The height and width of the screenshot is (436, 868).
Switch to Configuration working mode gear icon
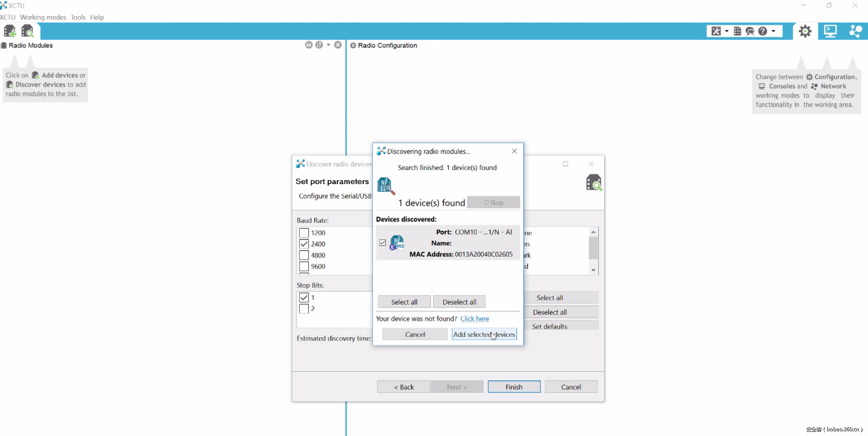click(x=805, y=31)
